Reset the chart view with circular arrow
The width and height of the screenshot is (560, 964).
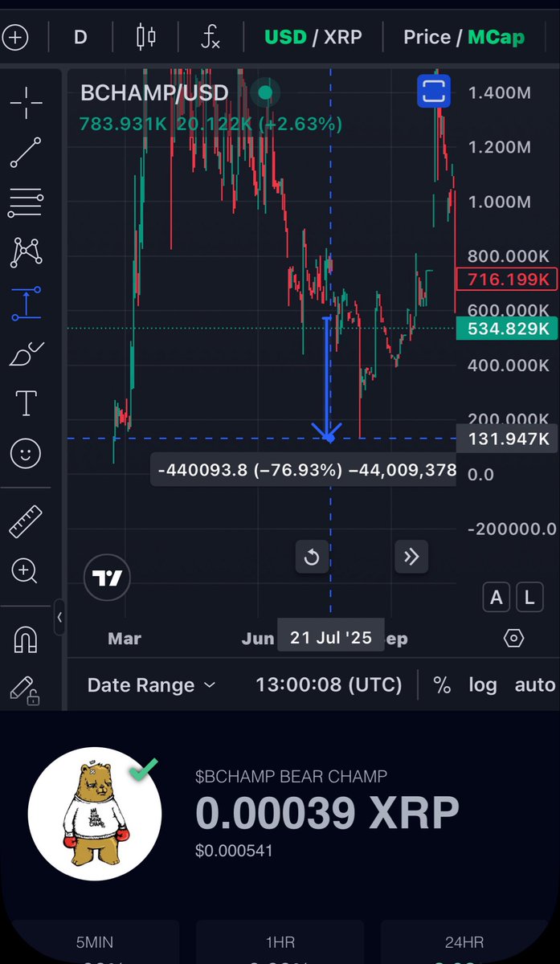click(313, 558)
